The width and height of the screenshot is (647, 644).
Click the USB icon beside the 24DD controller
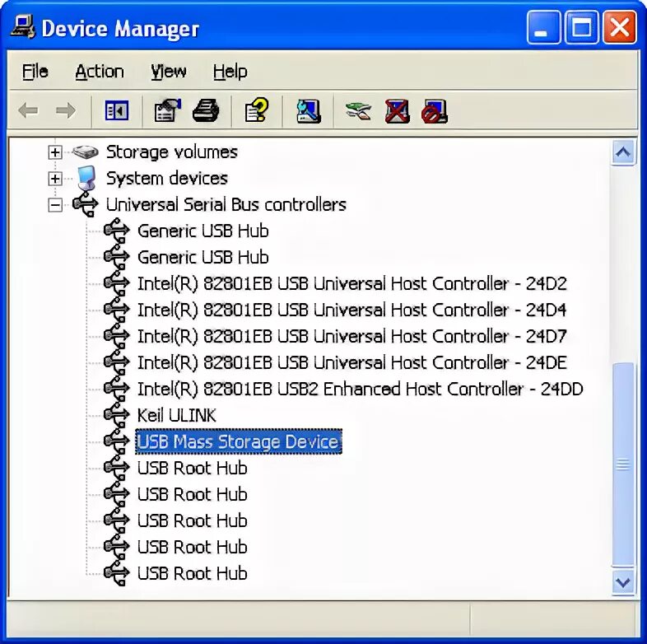(117, 389)
